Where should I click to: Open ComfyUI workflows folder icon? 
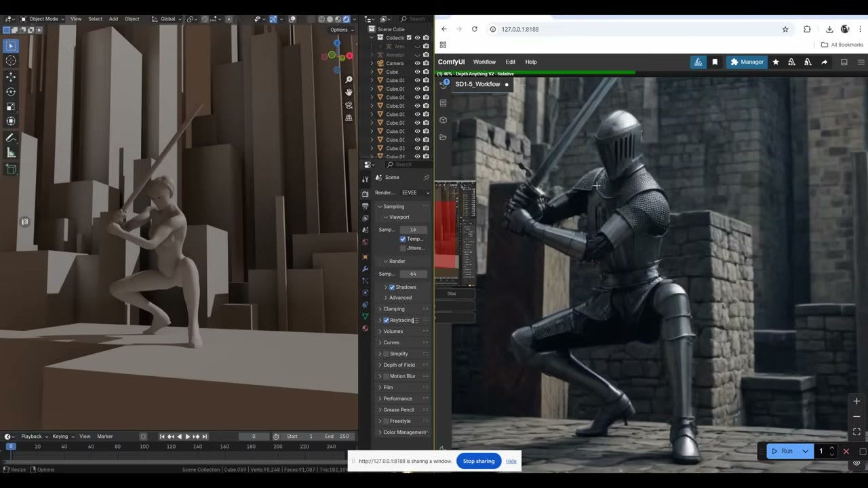pos(443,137)
